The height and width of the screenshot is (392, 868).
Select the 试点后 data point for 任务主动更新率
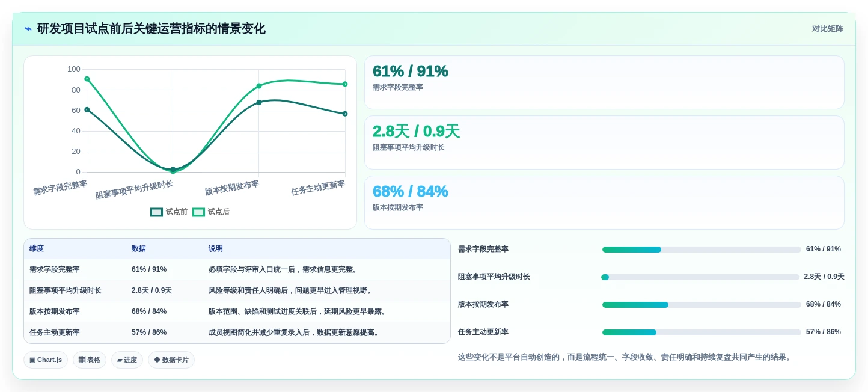(x=345, y=84)
